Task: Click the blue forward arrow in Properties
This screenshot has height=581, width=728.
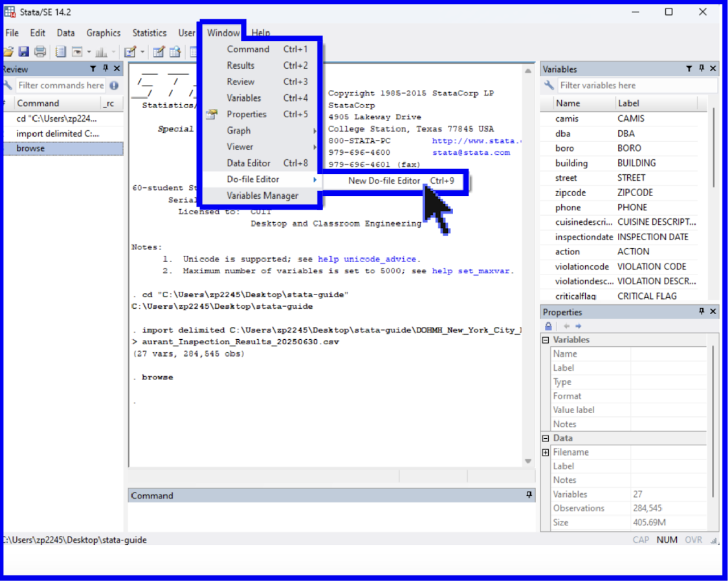Action: tap(578, 326)
